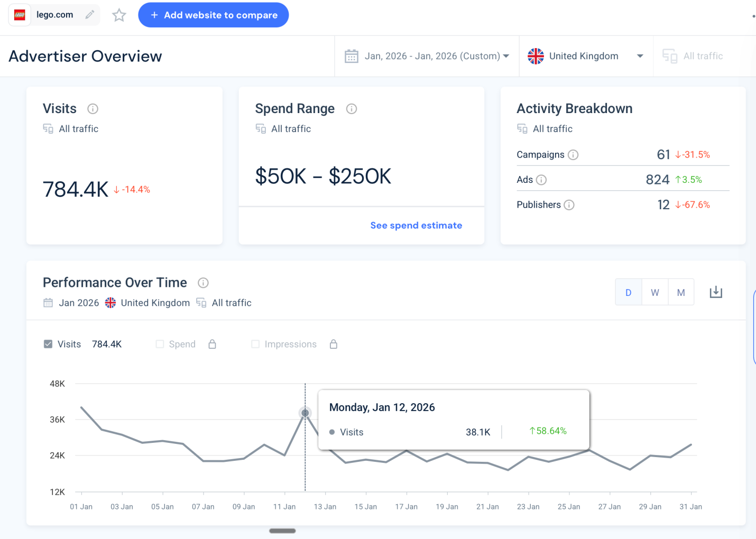Uncheck the Visits checkbox
The width and height of the screenshot is (756, 539).
click(x=48, y=344)
